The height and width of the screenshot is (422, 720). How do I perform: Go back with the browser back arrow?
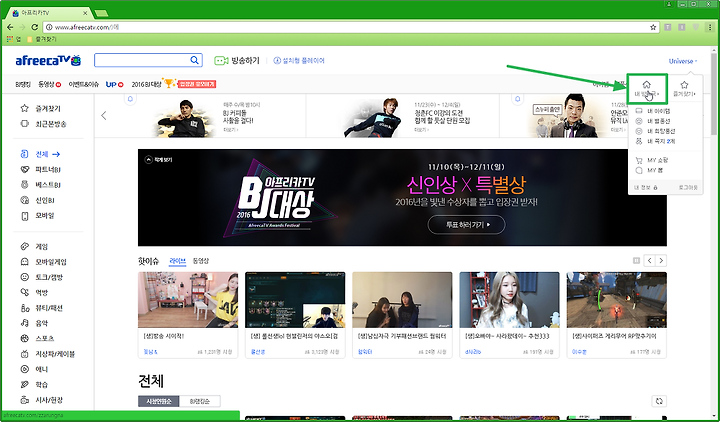coord(10,27)
